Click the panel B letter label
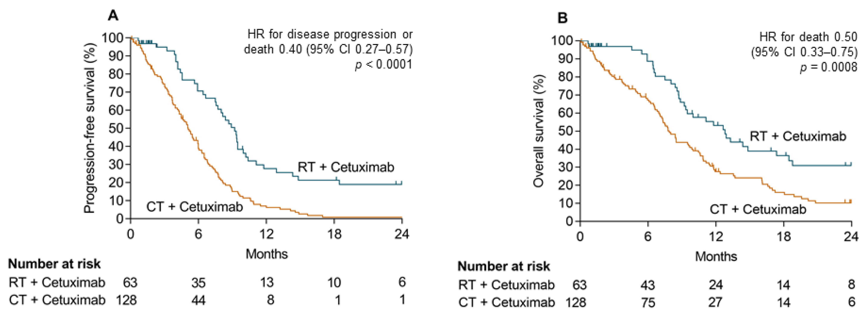This screenshot has width=868, height=318. click(x=562, y=18)
